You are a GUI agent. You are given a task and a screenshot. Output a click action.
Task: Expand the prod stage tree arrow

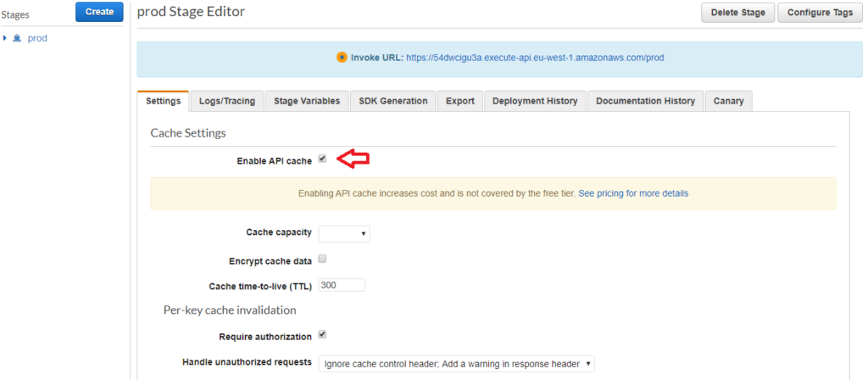click(x=5, y=38)
